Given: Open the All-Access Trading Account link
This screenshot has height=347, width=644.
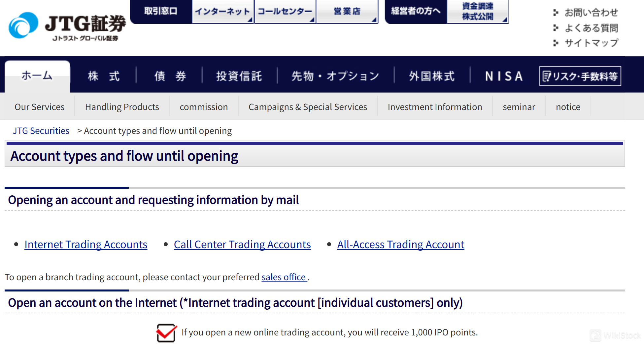Looking at the screenshot, I should (400, 245).
